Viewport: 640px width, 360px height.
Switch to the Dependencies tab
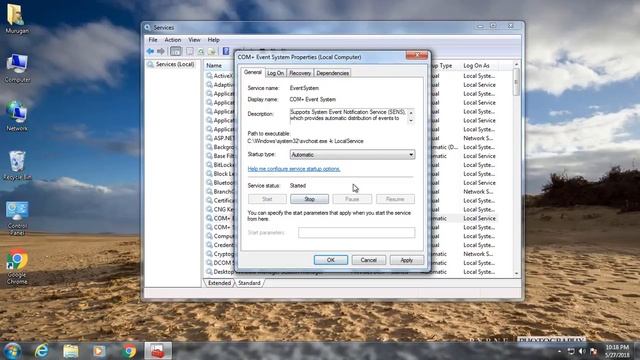click(x=333, y=73)
